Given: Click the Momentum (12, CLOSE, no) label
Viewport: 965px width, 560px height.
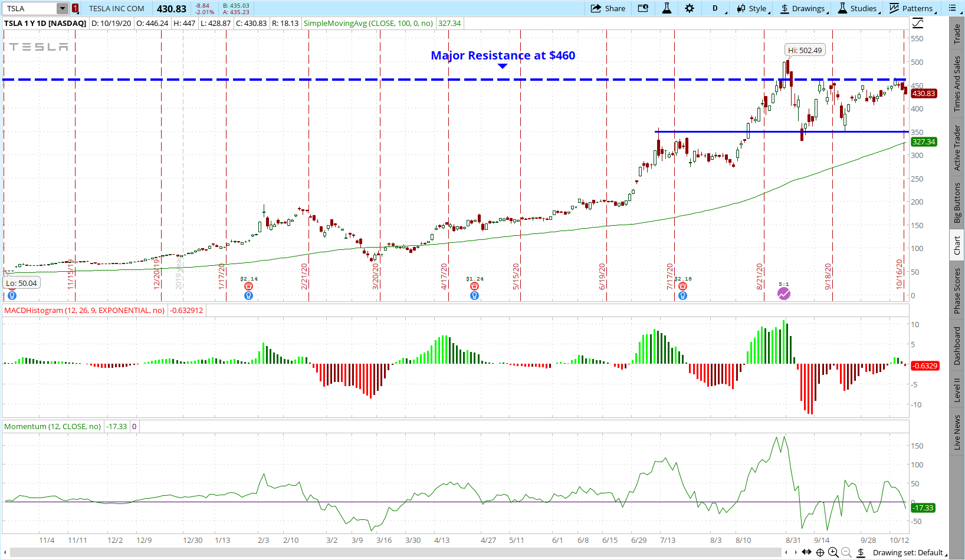Looking at the screenshot, I should click(x=52, y=426).
